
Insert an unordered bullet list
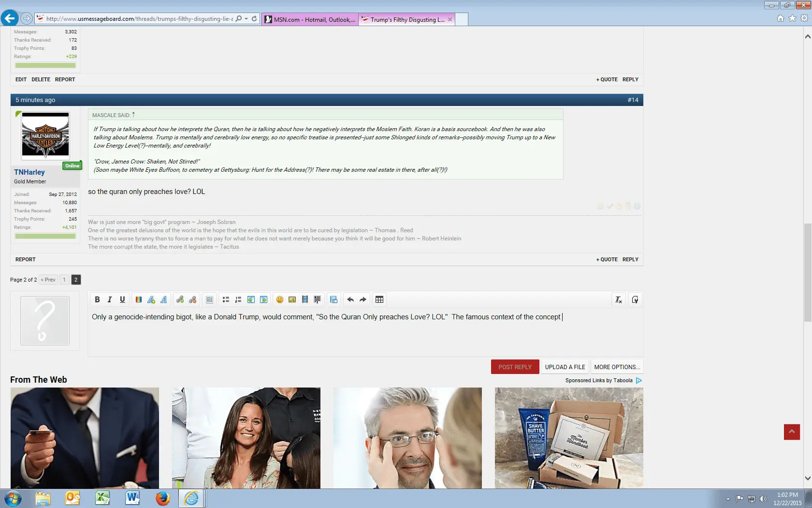coord(226,300)
